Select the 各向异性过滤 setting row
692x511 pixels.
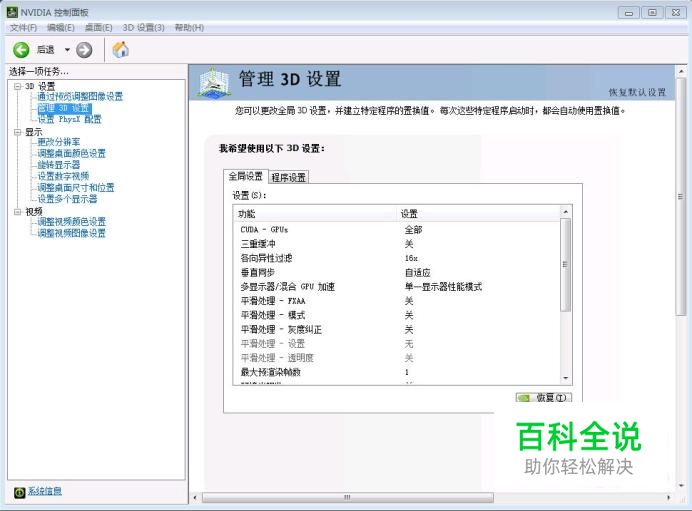[x=397, y=258]
